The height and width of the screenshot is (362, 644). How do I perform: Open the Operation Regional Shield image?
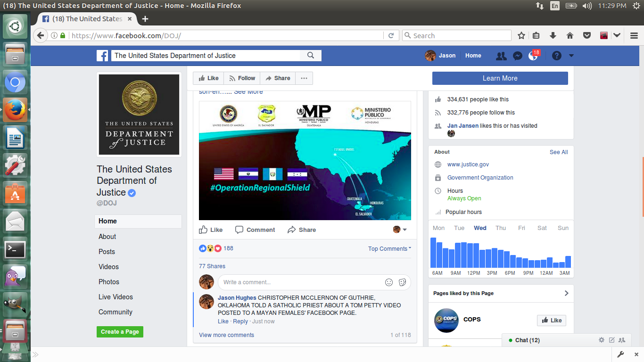[305, 161]
